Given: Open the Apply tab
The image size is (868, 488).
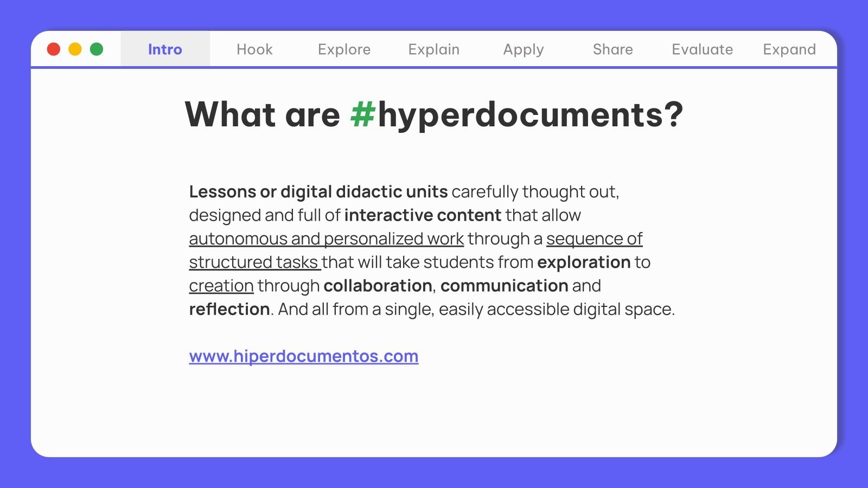Looking at the screenshot, I should (523, 49).
